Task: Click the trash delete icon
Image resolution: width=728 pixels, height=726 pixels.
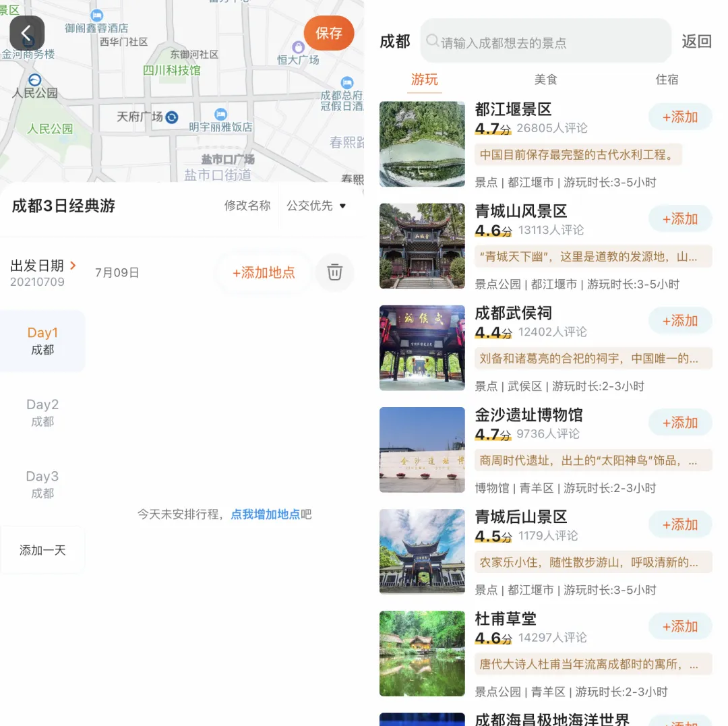Action: 334,272
